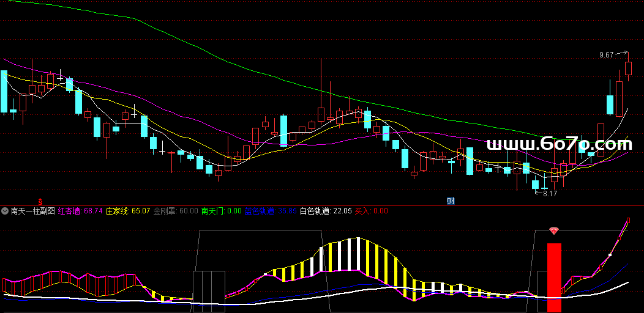Image resolution: width=644 pixels, height=313 pixels.
Task: Click the 南天一柱副图 indicator title
Action: (x=33, y=211)
